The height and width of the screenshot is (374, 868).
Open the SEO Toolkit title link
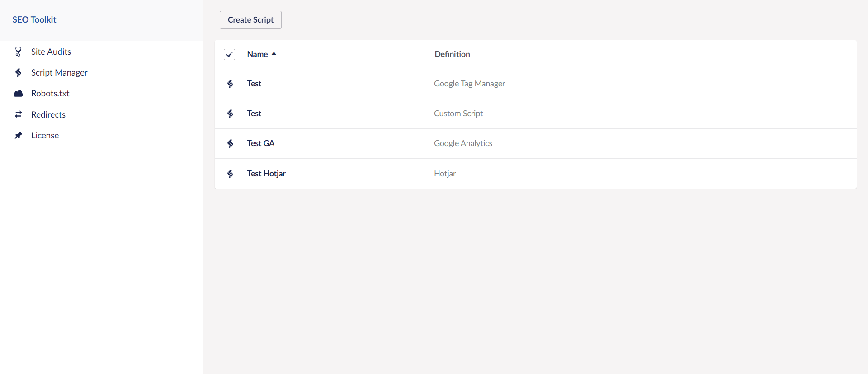click(x=34, y=19)
